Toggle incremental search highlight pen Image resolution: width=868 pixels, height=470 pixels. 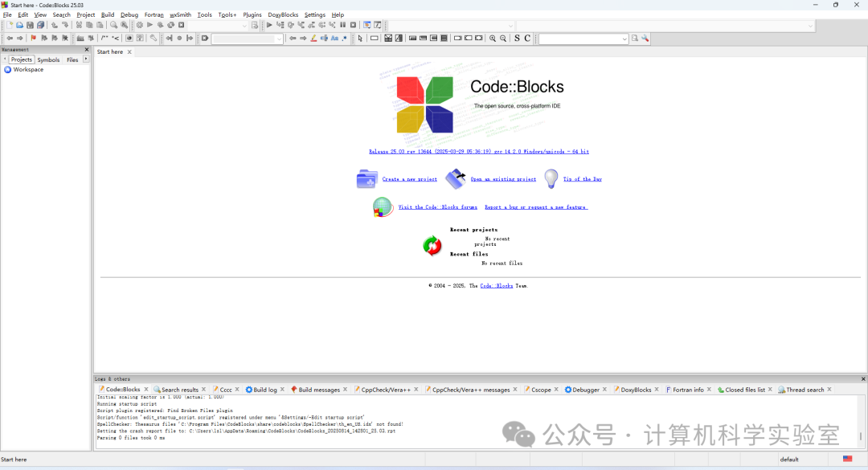313,39
